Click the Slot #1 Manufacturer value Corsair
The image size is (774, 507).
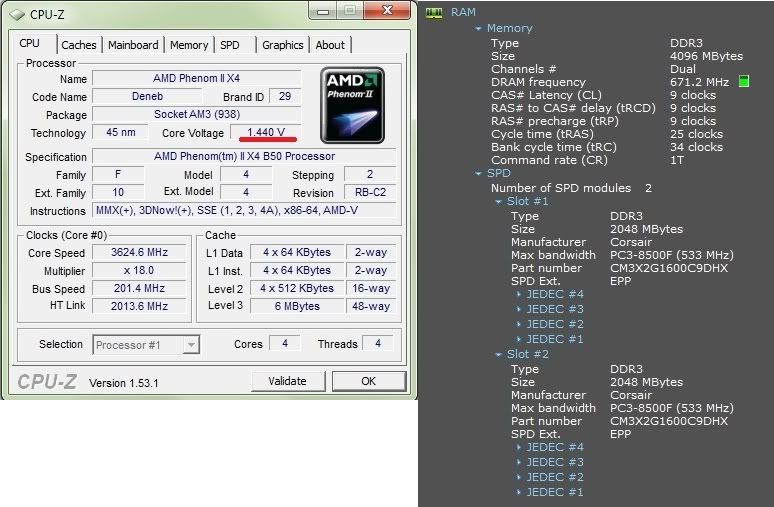tap(631, 242)
